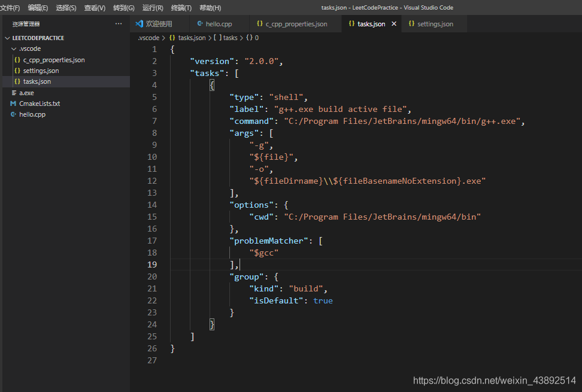The width and height of the screenshot is (582, 392).
Task: Open the 文件(F) menu
Action: click(x=10, y=8)
